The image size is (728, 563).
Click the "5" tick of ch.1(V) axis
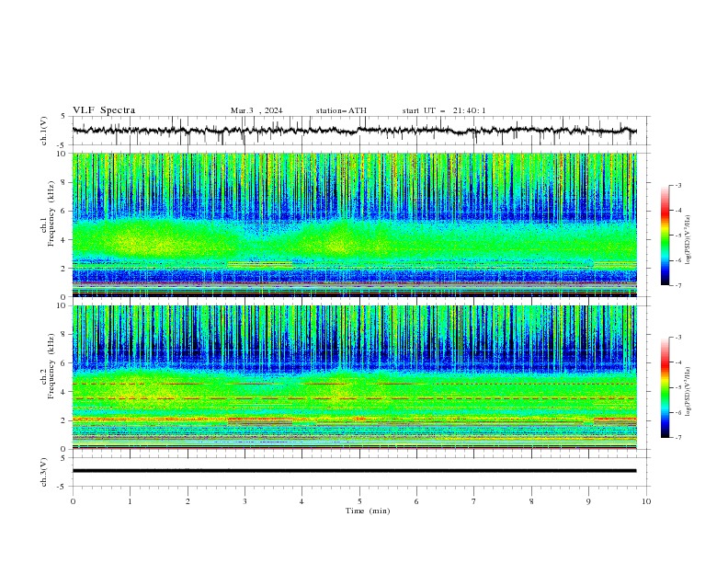click(x=64, y=117)
